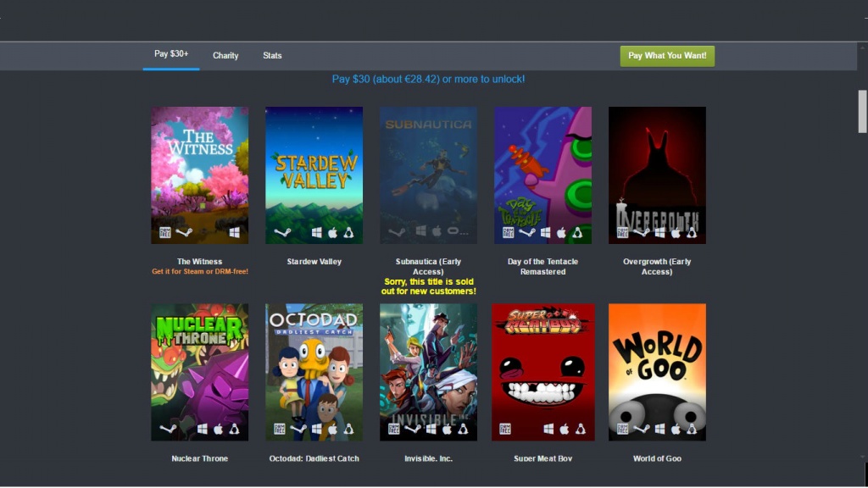Click the Steam icon on The Witness cover
This screenshot has height=488, width=868.
pyautogui.click(x=183, y=232)
